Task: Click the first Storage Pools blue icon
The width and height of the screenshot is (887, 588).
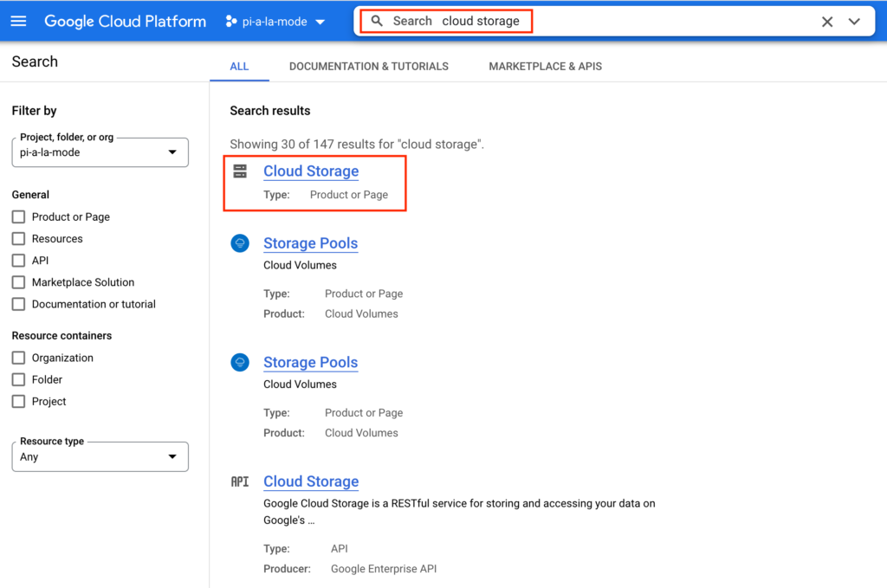Action: pos(240,243)
